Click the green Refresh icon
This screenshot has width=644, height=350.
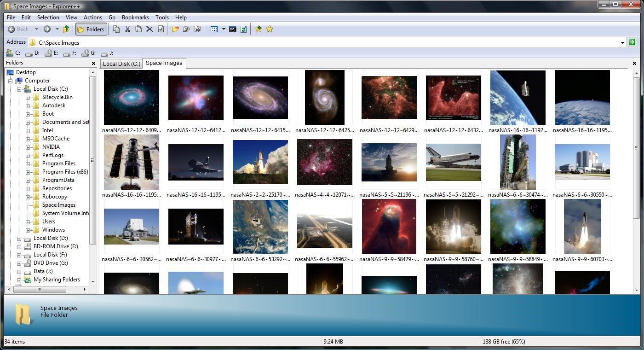244,29
